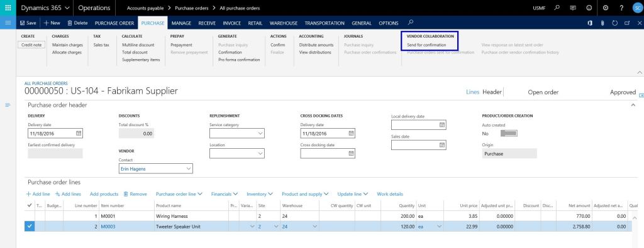The image size is (644, 248).
Task: Click the search icon in the top bar
Action: (557, 8)
